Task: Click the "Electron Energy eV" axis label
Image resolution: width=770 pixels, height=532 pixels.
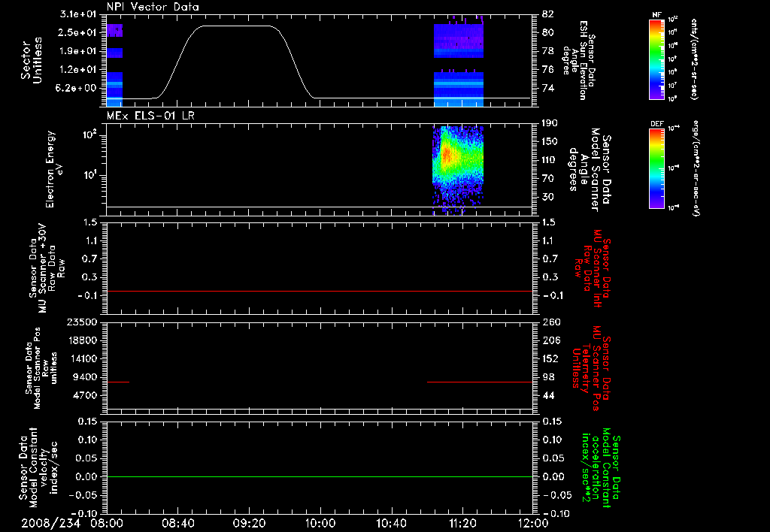Action: tap(56, 169)
